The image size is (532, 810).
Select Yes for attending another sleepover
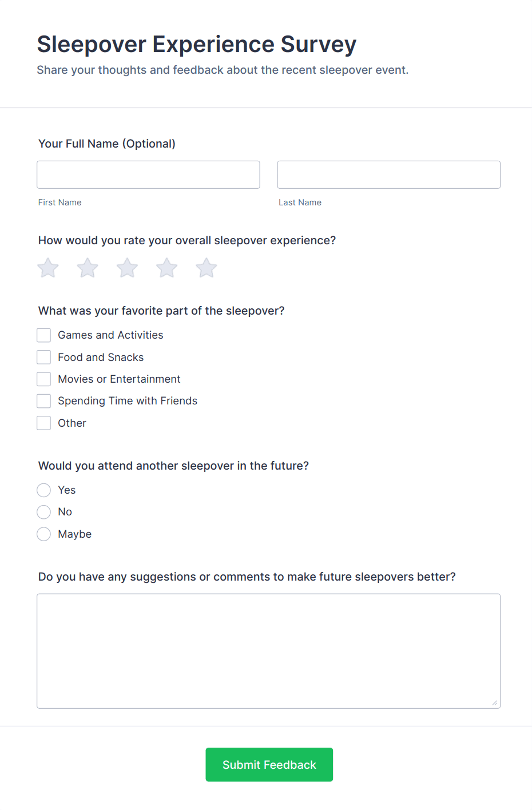pyautogui.click(x=43, y=490)
